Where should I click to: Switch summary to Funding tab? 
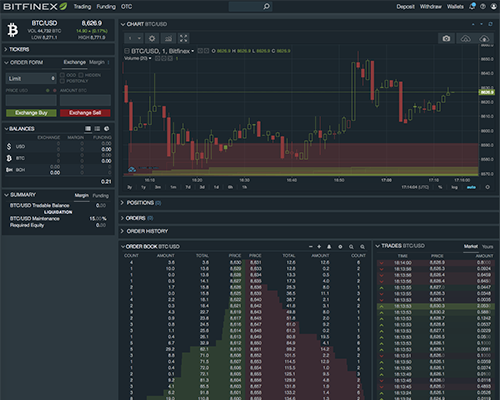pyautogui.click(x=101, y=196)
